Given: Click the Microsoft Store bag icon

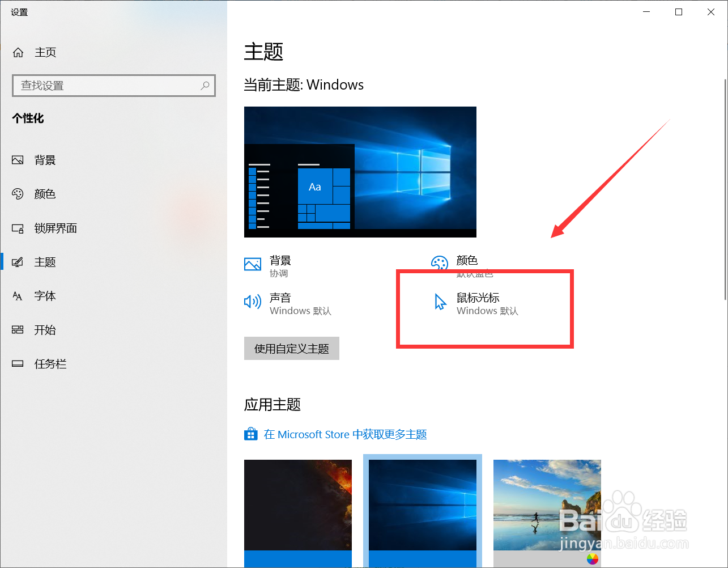Looking at the screenshot, I should (x=251, y=434).
